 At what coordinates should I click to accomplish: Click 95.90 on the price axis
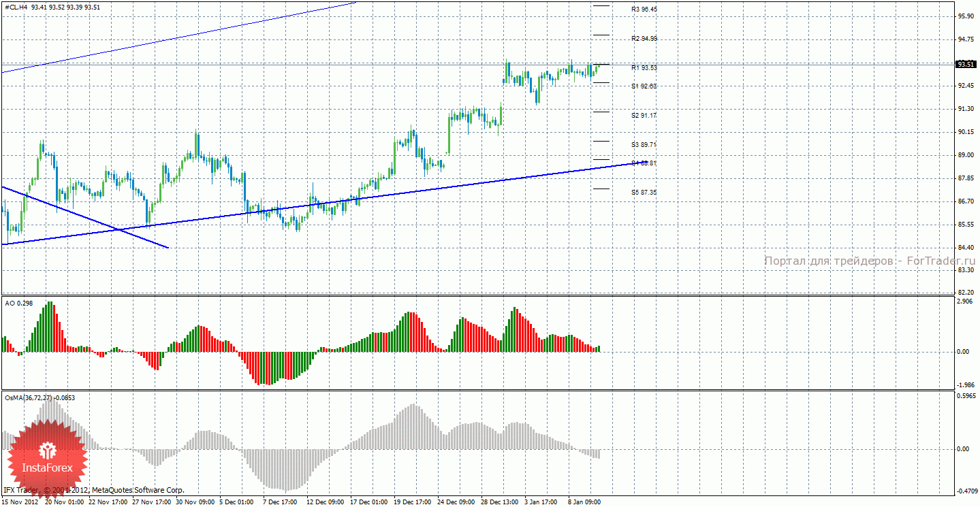pos(966,16)
